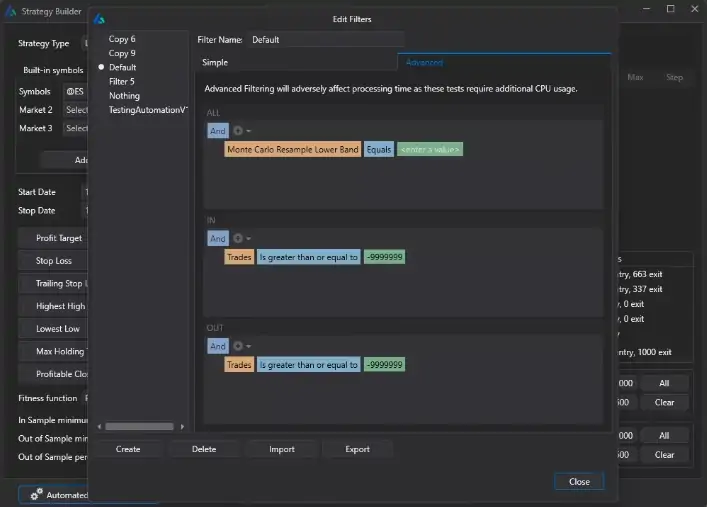The height and width of the screenshot is (507, 707).
Task: Click the Filter Name input field
Action: pyautogui.click(x=325, y=40)
